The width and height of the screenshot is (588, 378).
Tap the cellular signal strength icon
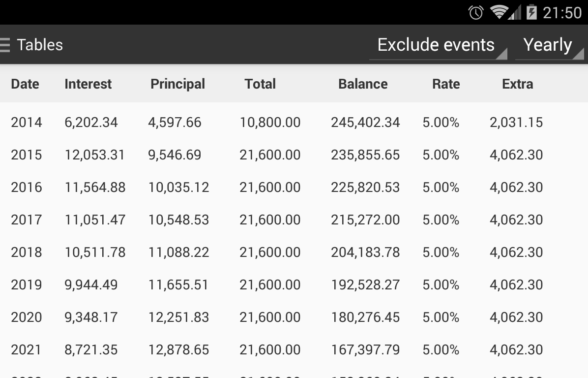click(514, 13)
